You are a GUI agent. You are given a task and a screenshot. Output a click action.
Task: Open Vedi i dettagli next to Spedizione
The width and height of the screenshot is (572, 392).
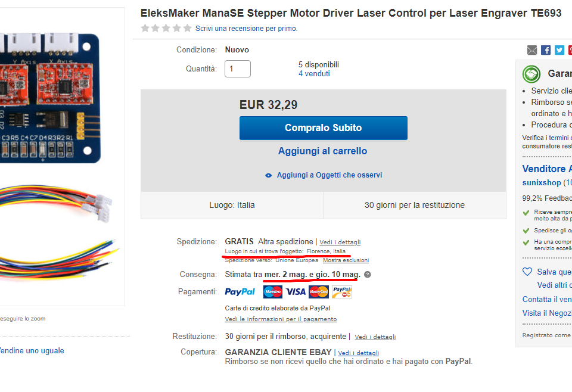340,242
